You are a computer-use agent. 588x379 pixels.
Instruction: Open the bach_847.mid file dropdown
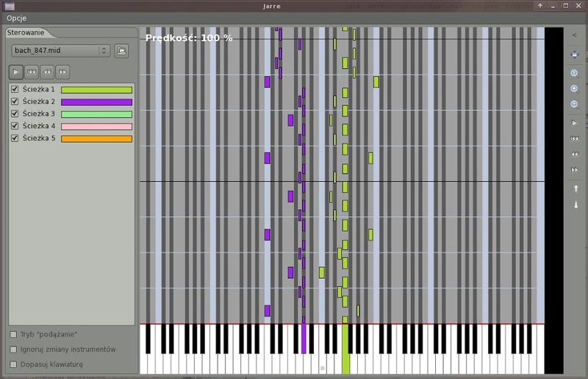(x=60, y=51)
